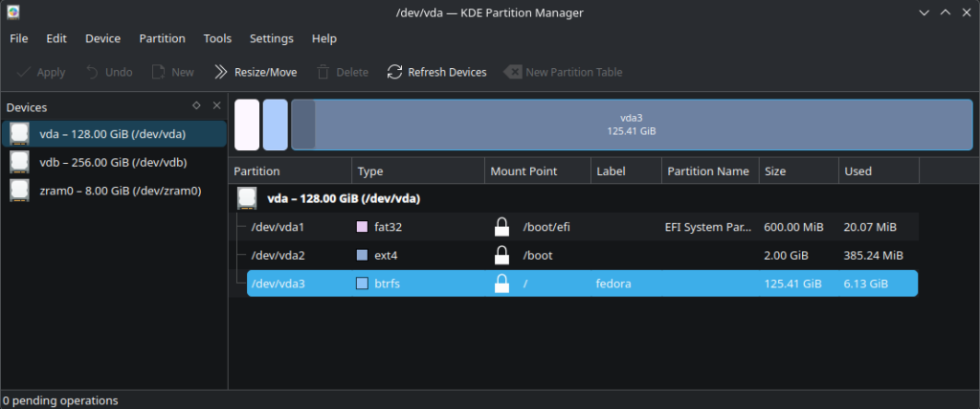The image size is (980, 409).
Task: Sort by the Used column header
Action: (879, 170)
